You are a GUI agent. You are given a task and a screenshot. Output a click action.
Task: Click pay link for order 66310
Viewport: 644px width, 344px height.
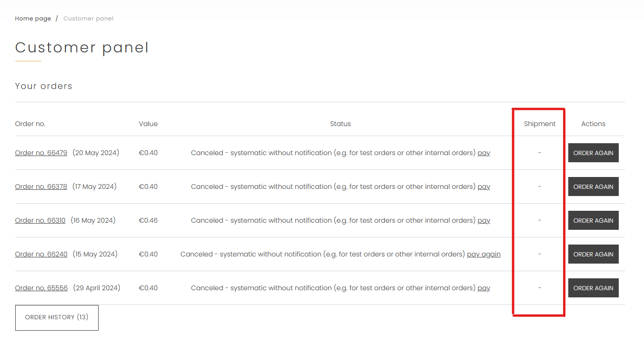tap(483, 220)
